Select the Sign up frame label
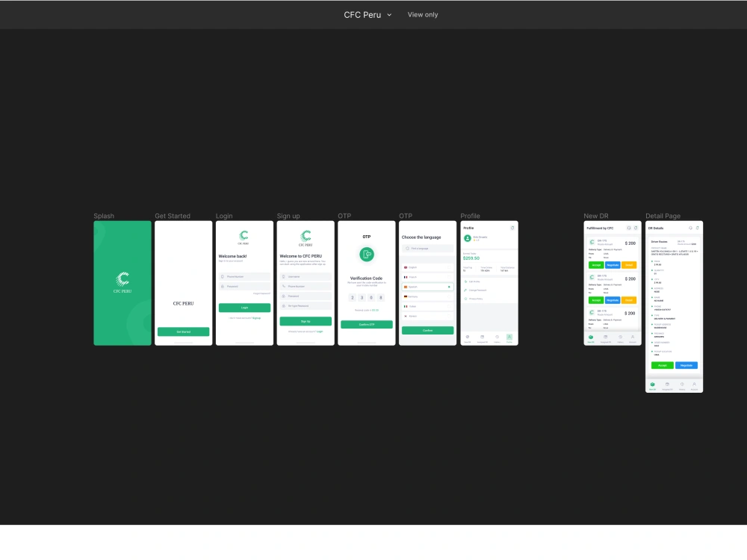747x560 pixels. [x=288, y=216]
